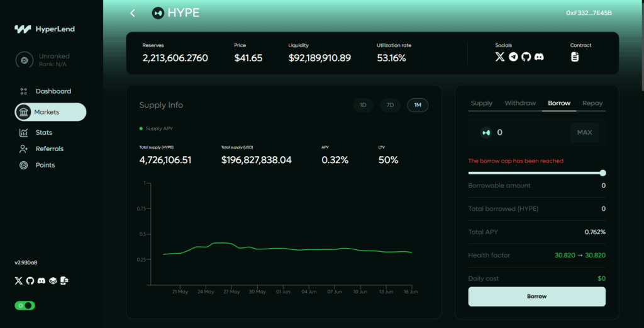Image resolution: width=644 pixels, height=328 pixels.
Task: Open the Dashboard icon in sidebar
Action: click(x=23, y=91)
